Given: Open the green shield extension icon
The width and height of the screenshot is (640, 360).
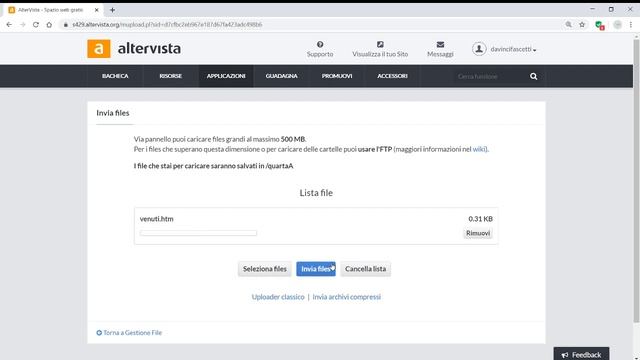Looking at the screenshot, I should pos(599,25).
